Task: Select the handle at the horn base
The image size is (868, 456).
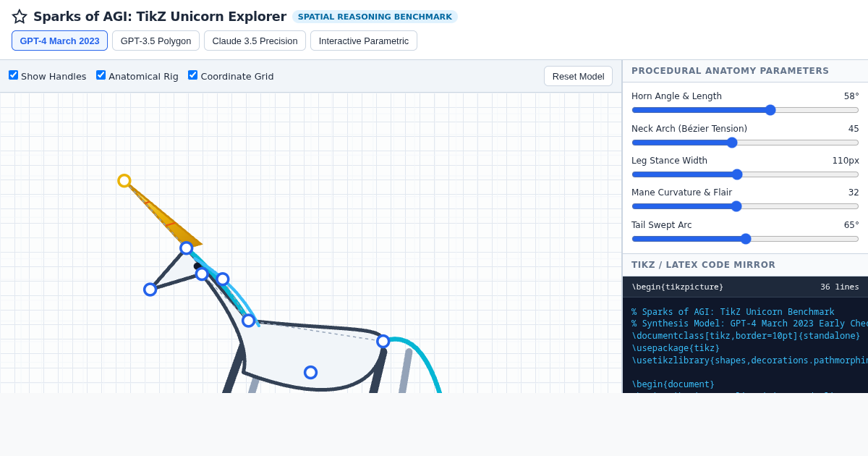Action: 187,248
